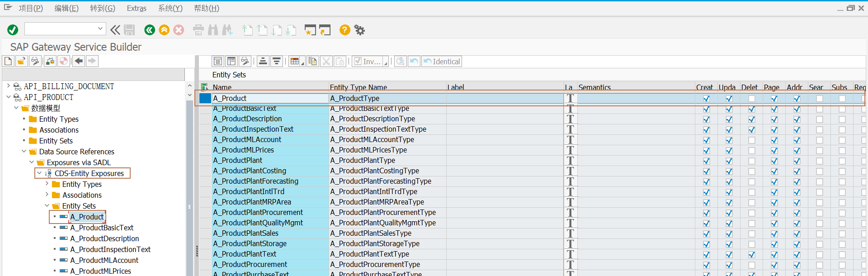Click the green Enter checkmark icon

tap(13, 30)
